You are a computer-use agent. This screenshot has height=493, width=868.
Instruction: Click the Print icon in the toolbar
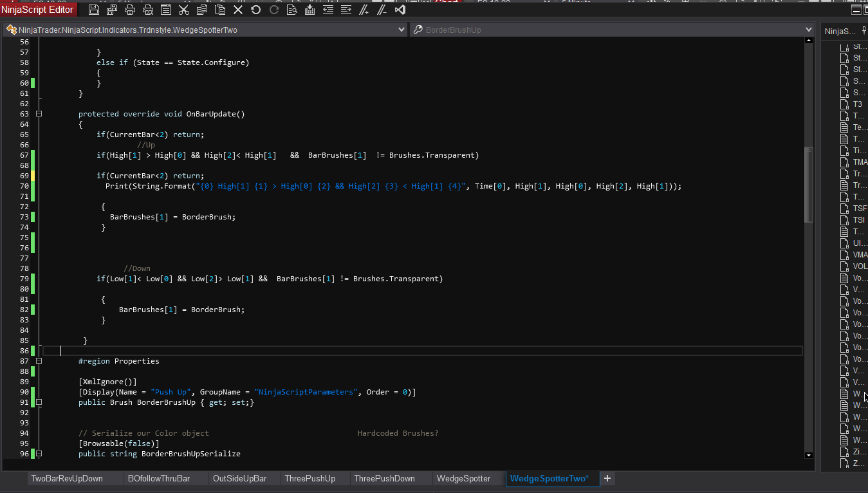pyautogui.click(x=130, y=10)
